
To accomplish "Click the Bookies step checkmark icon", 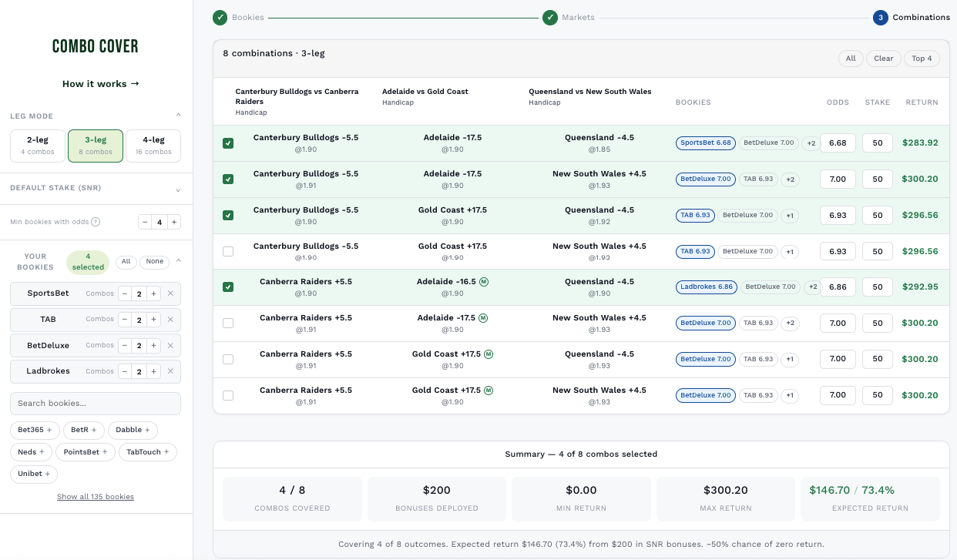I will pyautogui.click(x=220, y=18).
